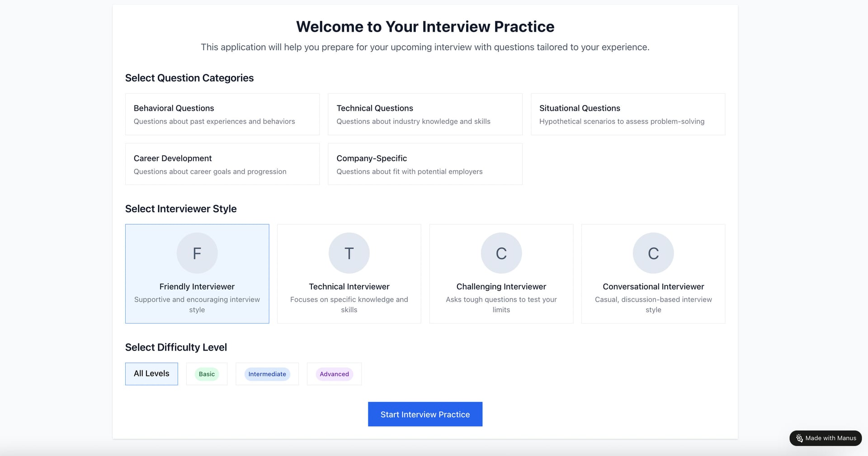Choose the Technical Interviewer description text
The image size is (868, 456).
point(349,304)
